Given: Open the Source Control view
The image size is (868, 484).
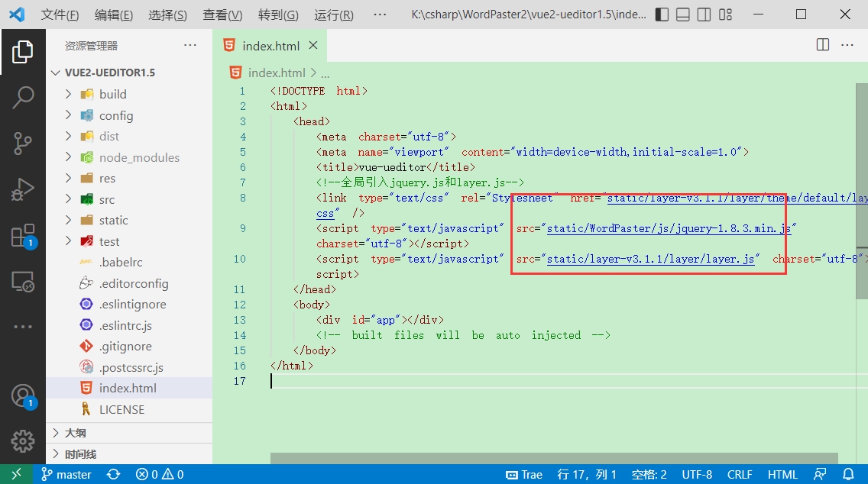Looking at the screenshot, I should (23, 144).
